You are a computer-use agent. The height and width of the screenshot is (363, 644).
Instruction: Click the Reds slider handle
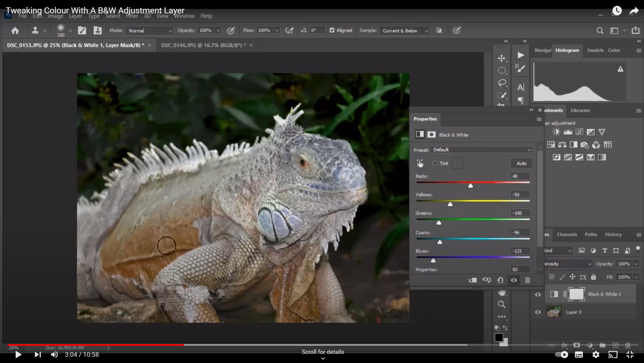[x=470, y=186]
